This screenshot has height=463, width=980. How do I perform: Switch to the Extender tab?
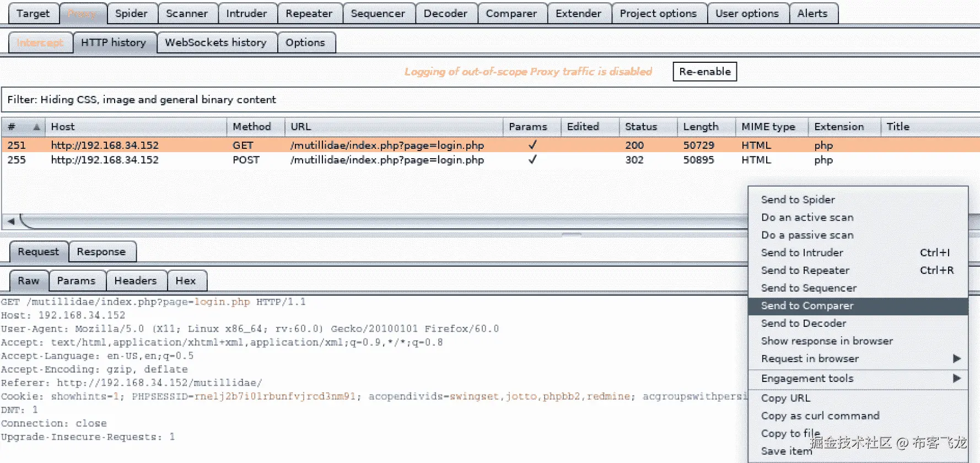pyautogui.click(x=578, y=13)
